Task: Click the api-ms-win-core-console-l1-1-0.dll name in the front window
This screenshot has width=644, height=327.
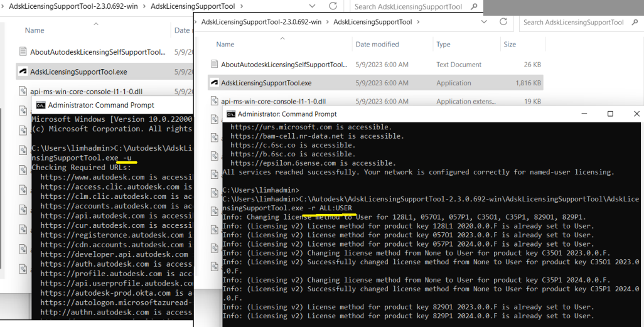Action: pos(273,102)
